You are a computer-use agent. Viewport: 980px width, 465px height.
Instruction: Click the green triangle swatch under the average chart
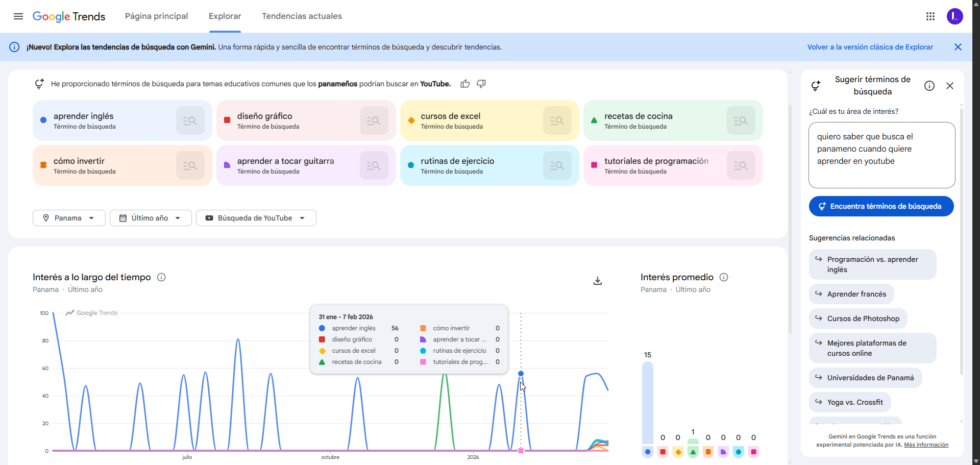tap(693, 452)
